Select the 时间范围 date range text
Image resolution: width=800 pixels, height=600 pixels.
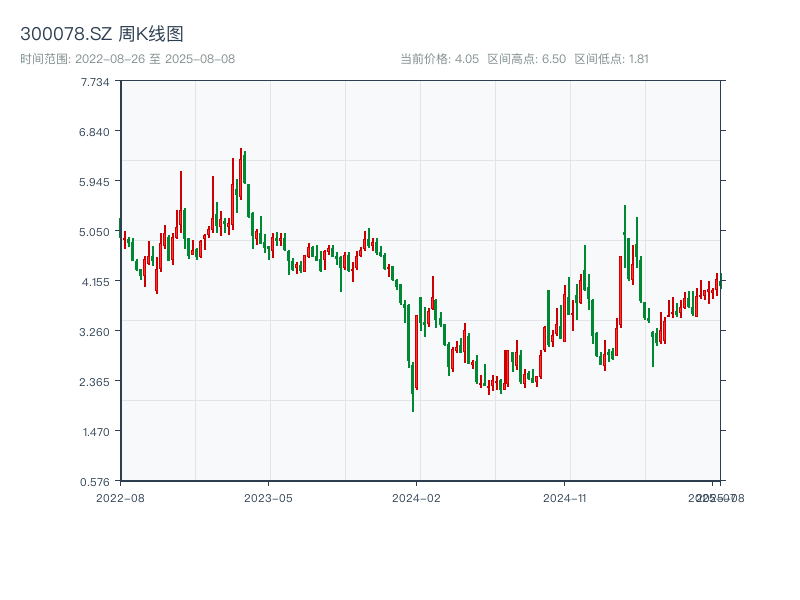pos(128,59)
